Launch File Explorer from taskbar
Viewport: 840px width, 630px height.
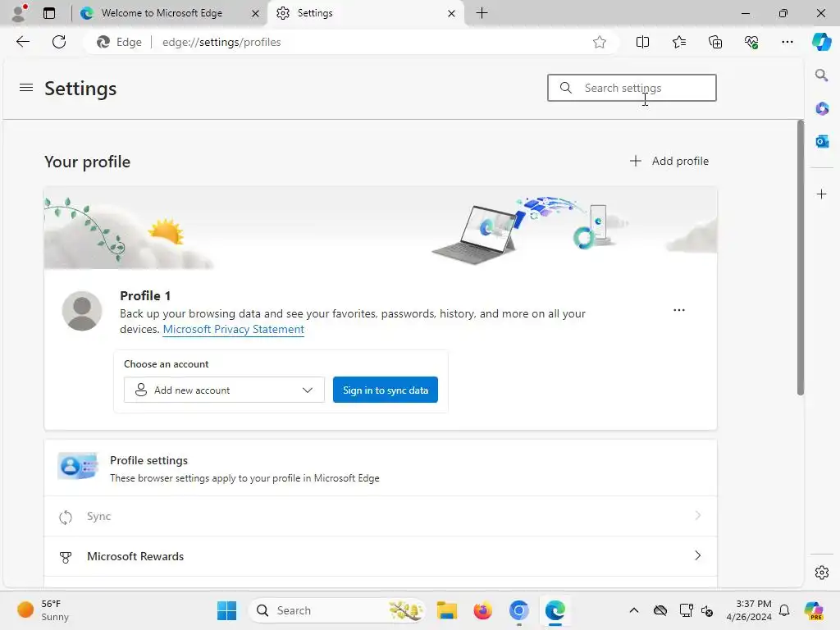click(x=446, y=610)
